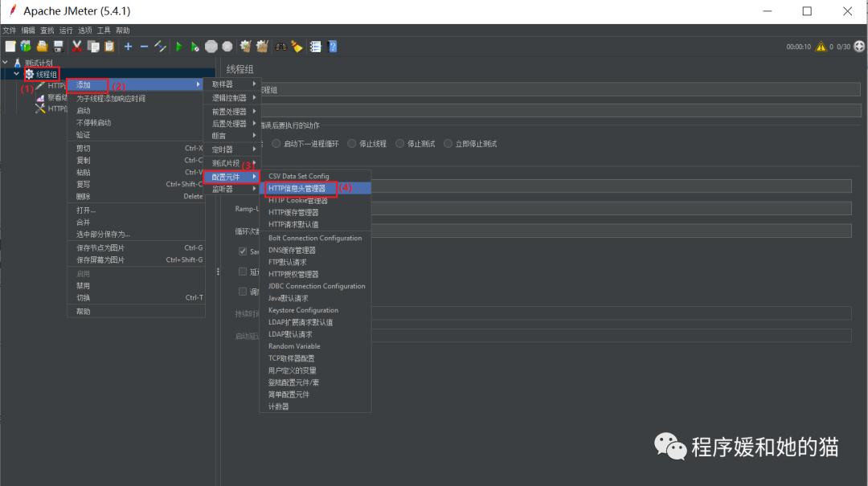
Task: Toggle the 调度器 checkbox
Action: 243,291
